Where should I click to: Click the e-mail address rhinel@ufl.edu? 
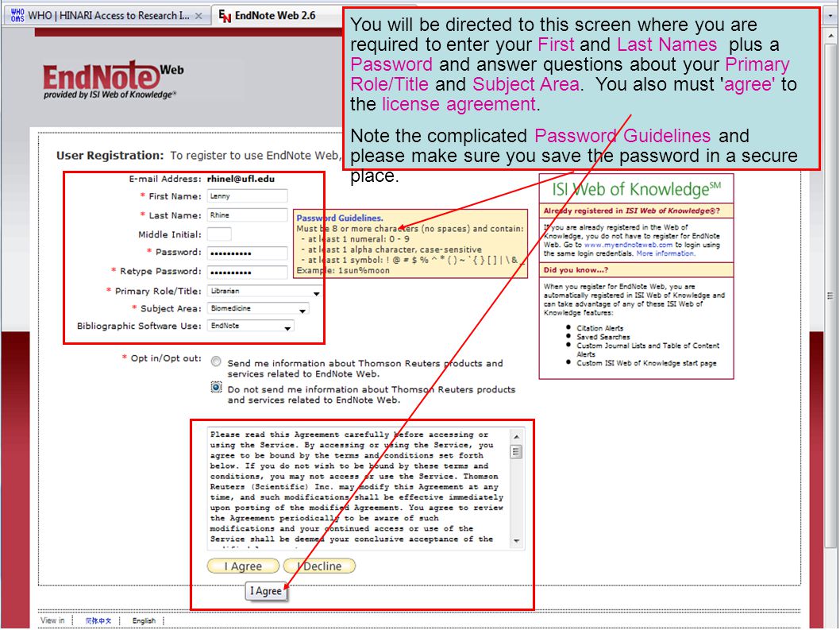tap(241, 179)
